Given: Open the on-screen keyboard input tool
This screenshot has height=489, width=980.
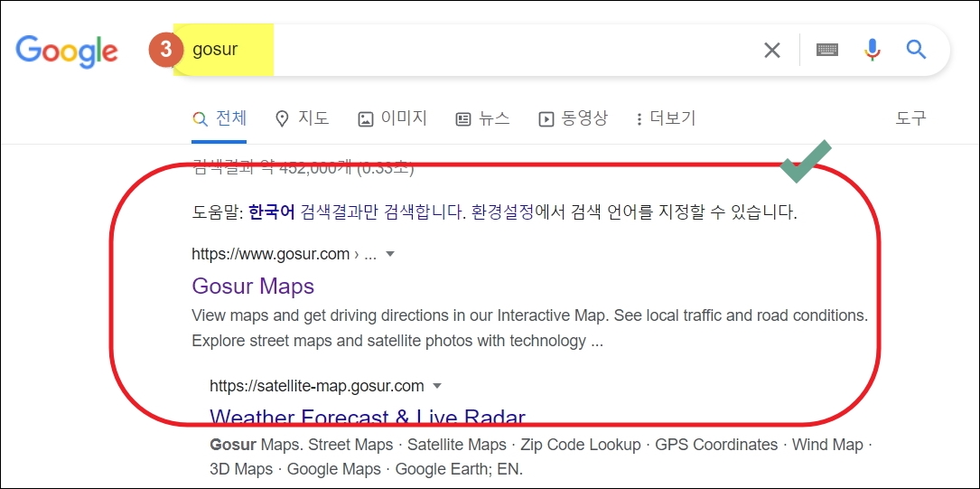Looking at the screenshot, I should click(826, 50).
